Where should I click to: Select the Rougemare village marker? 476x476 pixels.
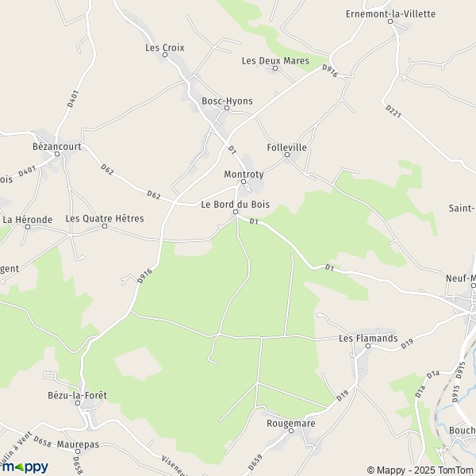click(291, 431)
